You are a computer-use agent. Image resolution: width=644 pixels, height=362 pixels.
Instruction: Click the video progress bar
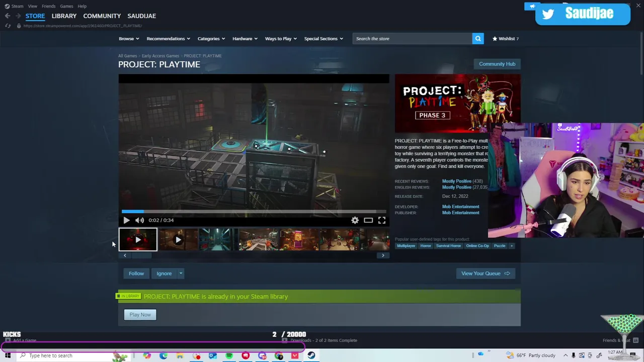pos(254,212)
